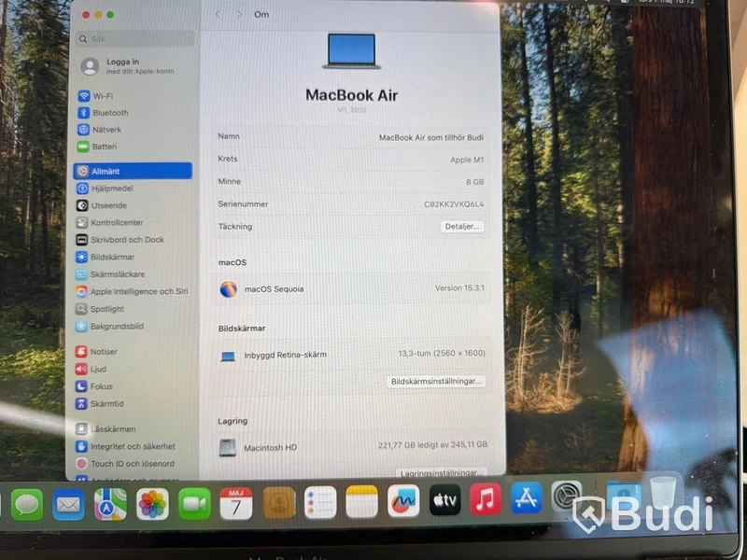
Task: Open Notiser settings
Action: click(x=96, y=352)
